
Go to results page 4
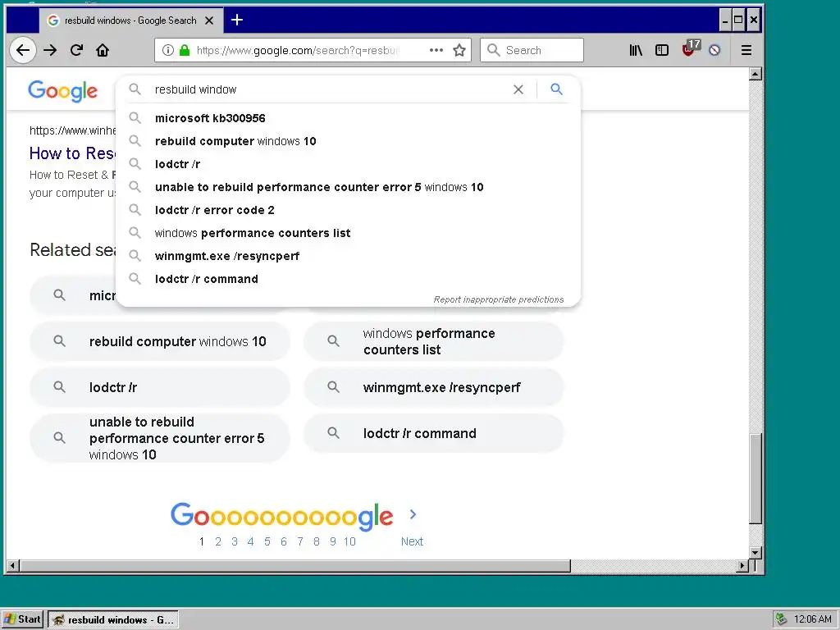point(250,541)
